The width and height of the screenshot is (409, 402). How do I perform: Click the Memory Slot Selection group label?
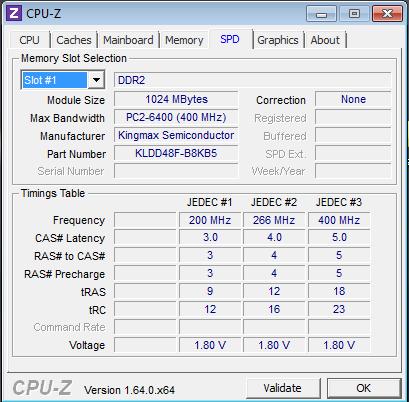[x=74, y=58]
